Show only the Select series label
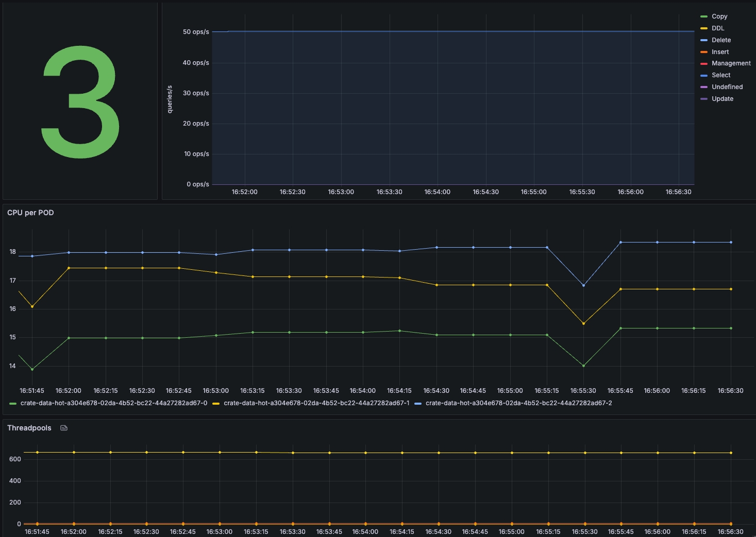 pos(721,75)
